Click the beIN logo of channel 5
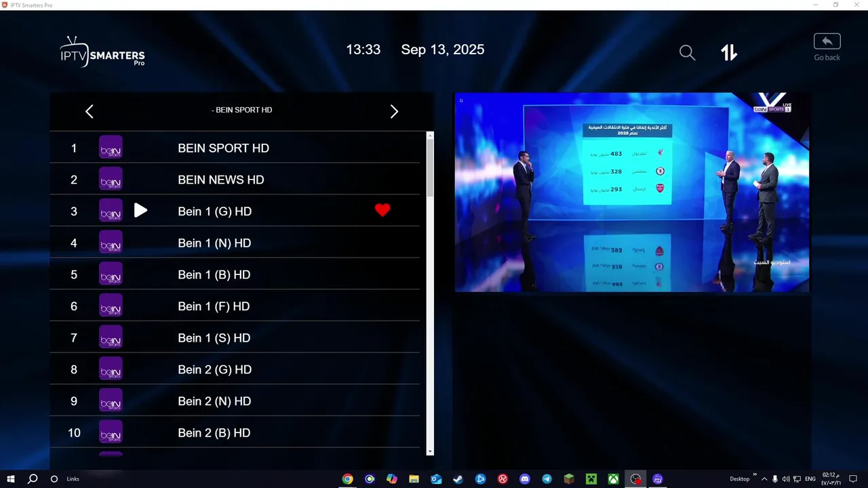 click(111, 274)
